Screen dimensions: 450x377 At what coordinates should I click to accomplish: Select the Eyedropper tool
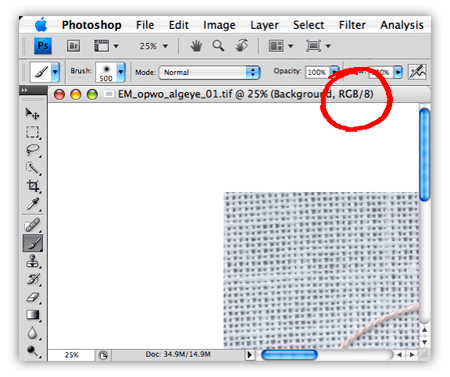(33, 204)
